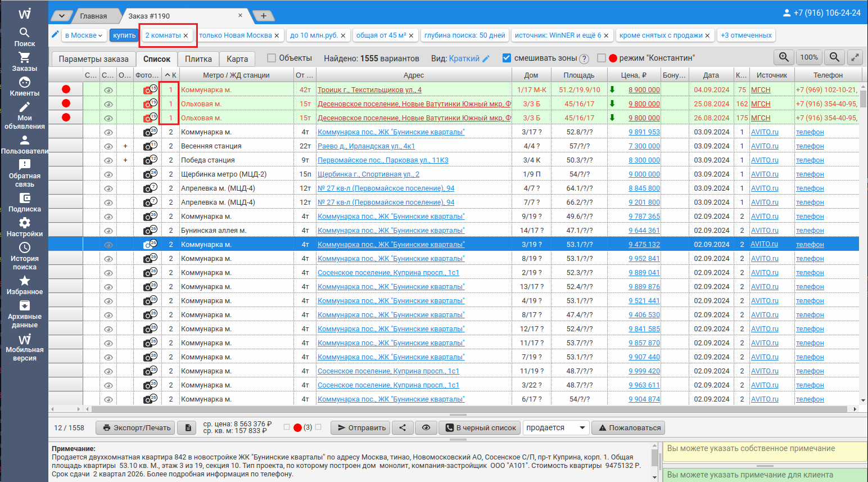Viewport: 868px width, 482px height.
Task: Open the tabs list dropdown arrow
Action: pos(62,16)
